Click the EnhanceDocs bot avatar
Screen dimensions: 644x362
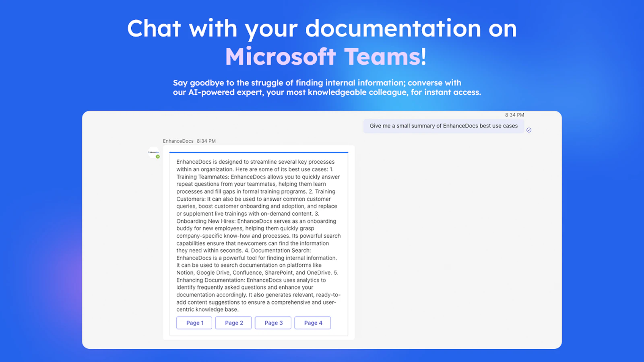pos(154,152)
